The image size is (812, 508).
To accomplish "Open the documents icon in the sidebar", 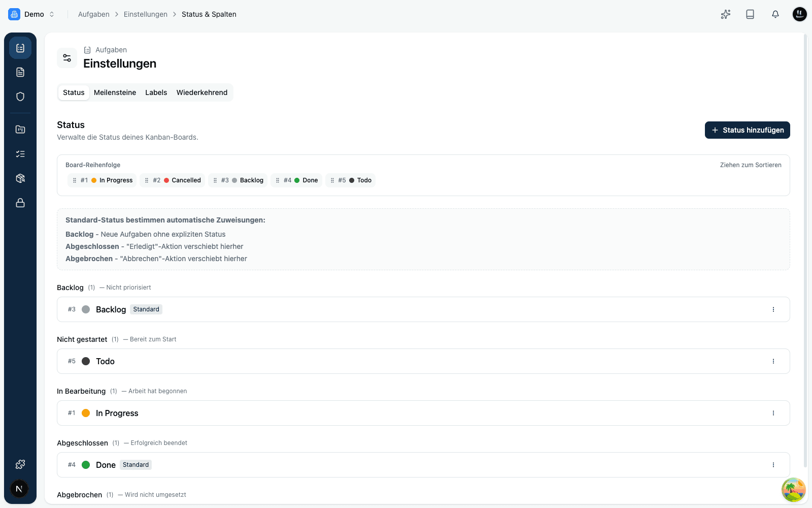I will point(20,72).
